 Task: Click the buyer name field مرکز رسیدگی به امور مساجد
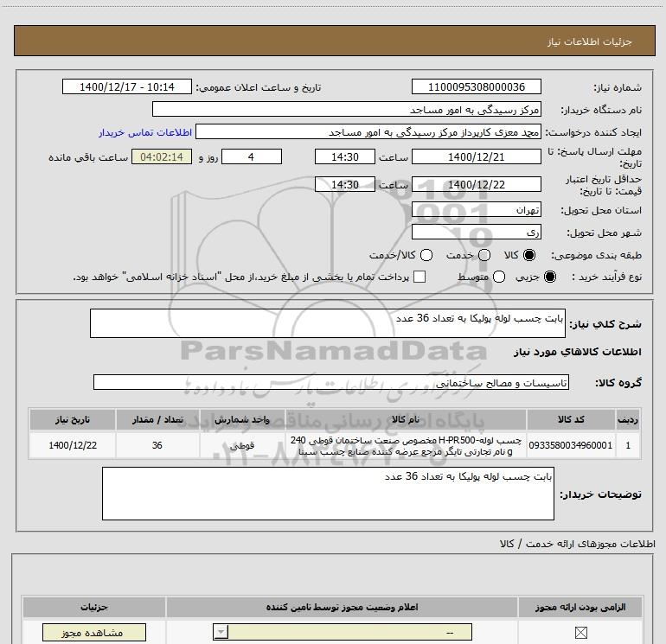click(347, 109)
